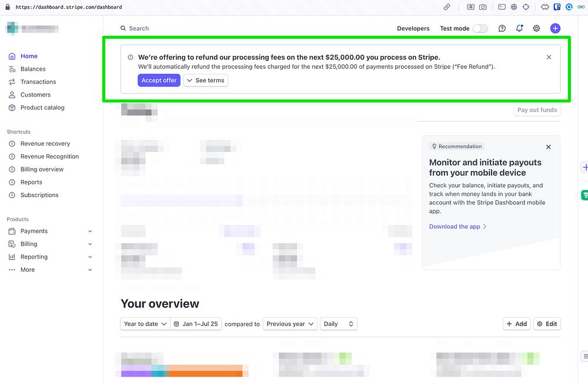Click the Bitwarden shield extension icon
The image size is (588, 383).
coord(557,6)
